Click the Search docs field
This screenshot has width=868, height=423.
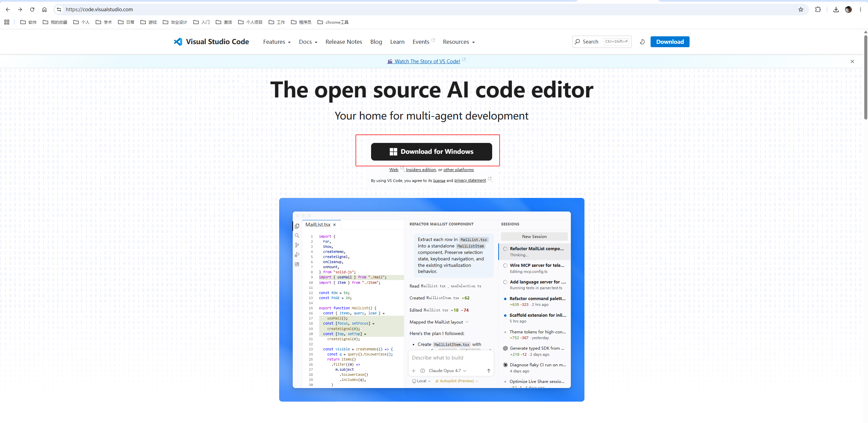click(x=602, y=42)
